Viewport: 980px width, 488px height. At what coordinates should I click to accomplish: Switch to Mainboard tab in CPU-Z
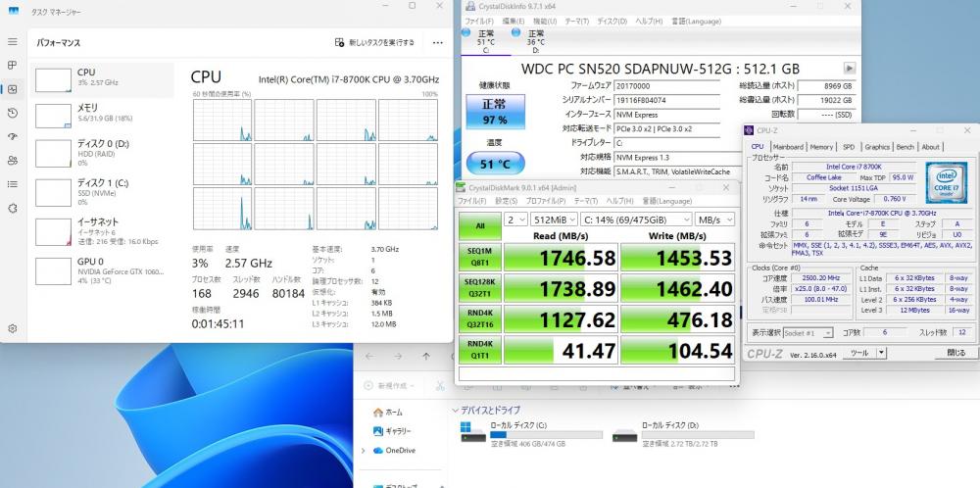(788, 147)
